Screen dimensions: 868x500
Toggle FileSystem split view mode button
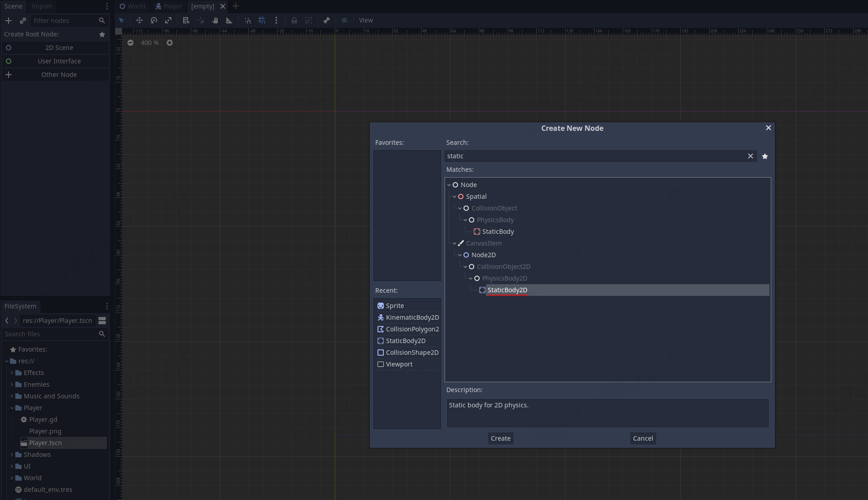click(102, 321)
